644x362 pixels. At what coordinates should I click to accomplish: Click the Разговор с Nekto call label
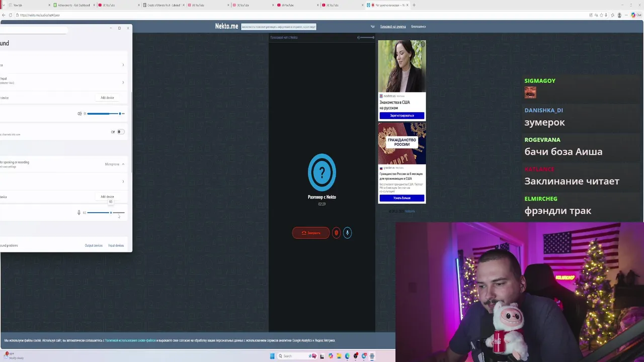coord(322,197)
